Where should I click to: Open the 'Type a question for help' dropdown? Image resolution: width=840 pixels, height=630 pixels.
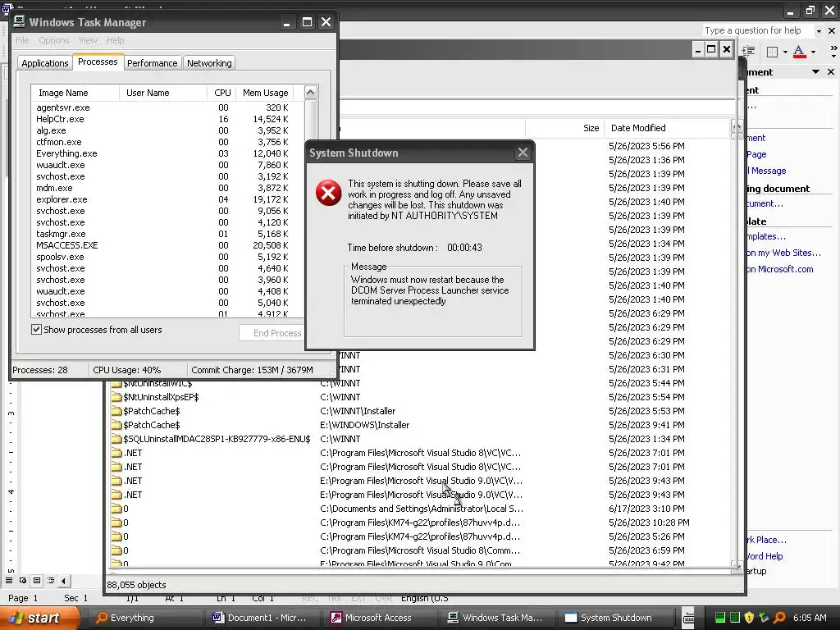[819, 31]
